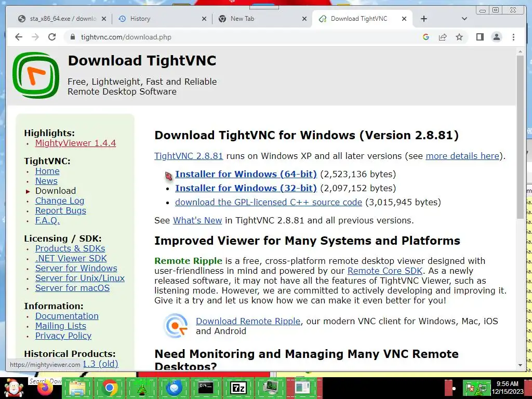This screenshot has height=399, width=532.
Task: Open the 'more details here' link
Action: [x=462, y=156]
